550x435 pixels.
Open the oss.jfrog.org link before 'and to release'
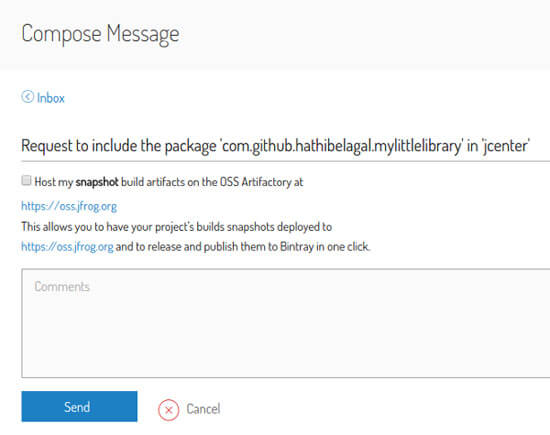[x=67, y=247]
